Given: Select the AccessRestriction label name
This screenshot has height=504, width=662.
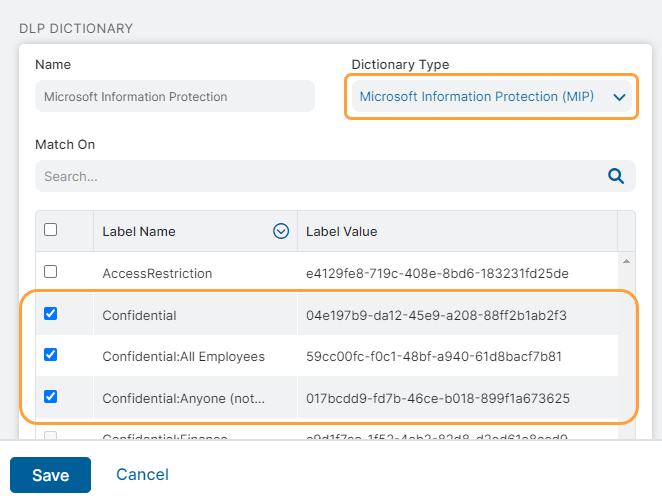Looking at the screenshot, I should tap(157, 274).
